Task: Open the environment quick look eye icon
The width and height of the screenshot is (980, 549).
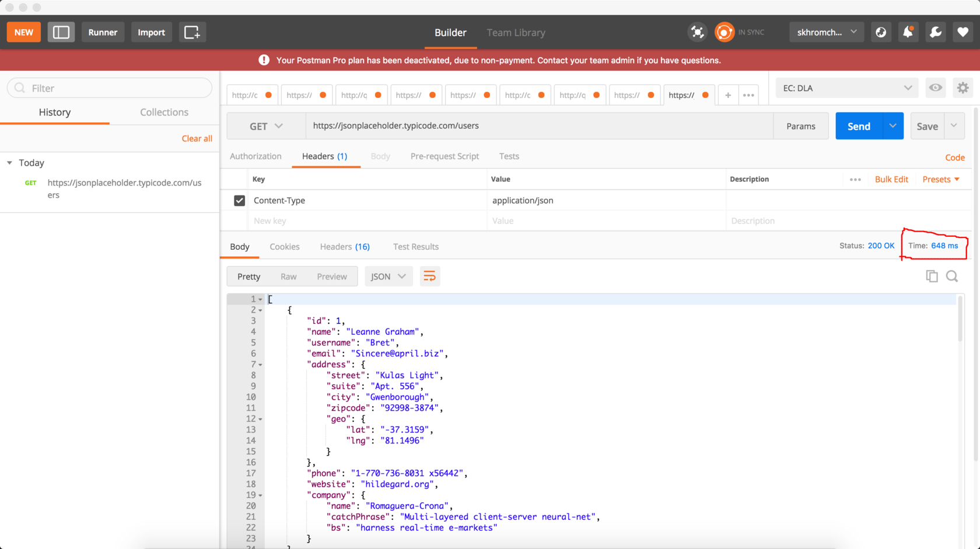Action: [x=936, y=88]
